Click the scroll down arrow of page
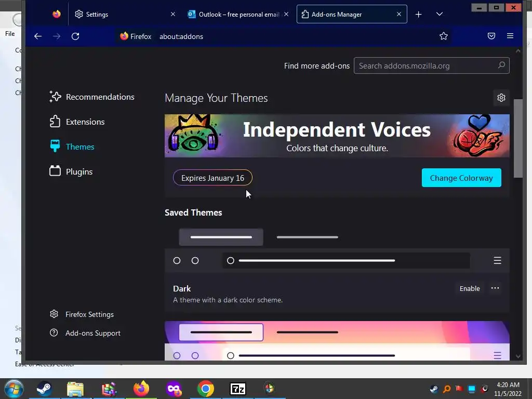Screen dimensions: 532x399 coord(518,356)
